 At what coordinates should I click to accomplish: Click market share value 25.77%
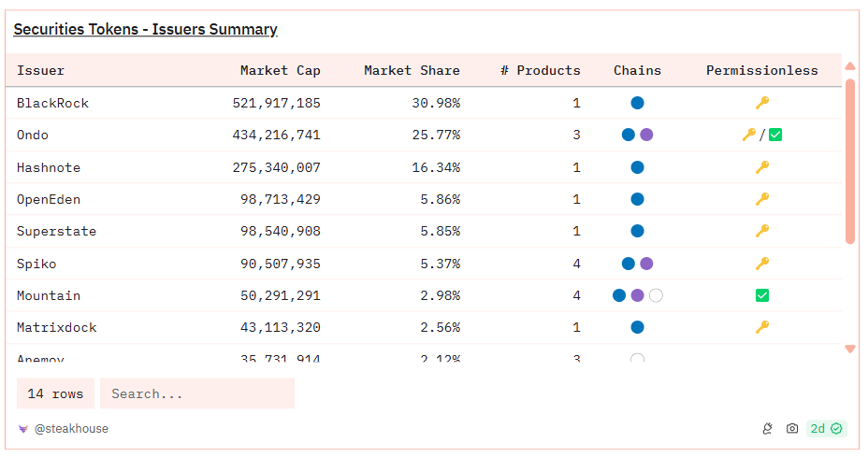[436, 135]
